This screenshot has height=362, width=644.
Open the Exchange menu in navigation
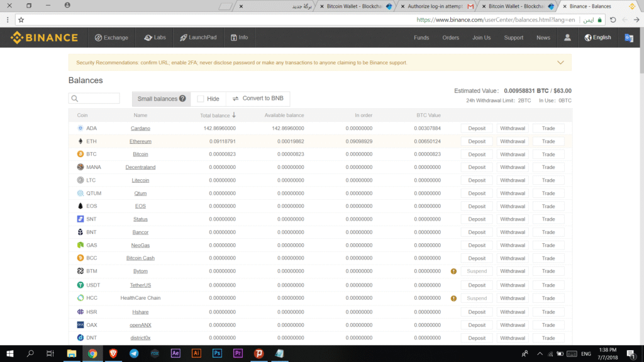[x=111, y=38]
